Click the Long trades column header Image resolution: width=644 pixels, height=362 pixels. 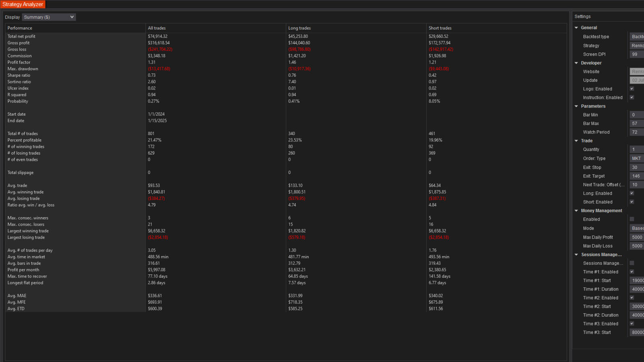tap(299, 28)
